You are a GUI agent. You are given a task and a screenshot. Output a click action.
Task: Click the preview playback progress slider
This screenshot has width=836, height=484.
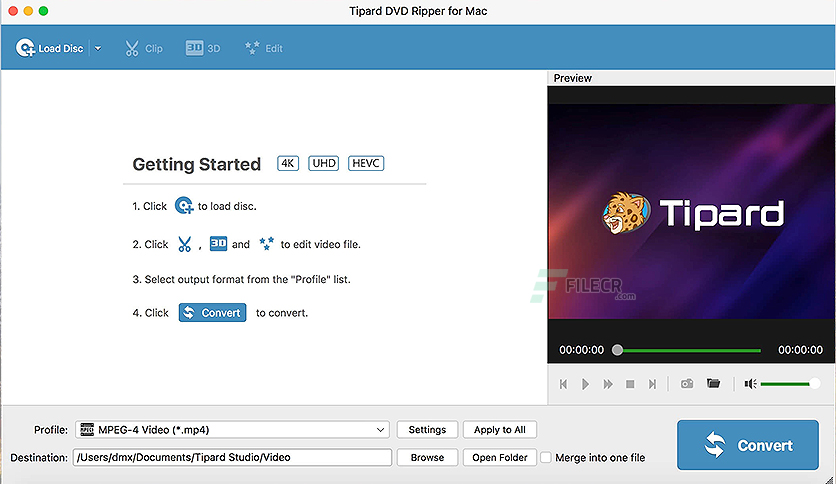[688, 350]
